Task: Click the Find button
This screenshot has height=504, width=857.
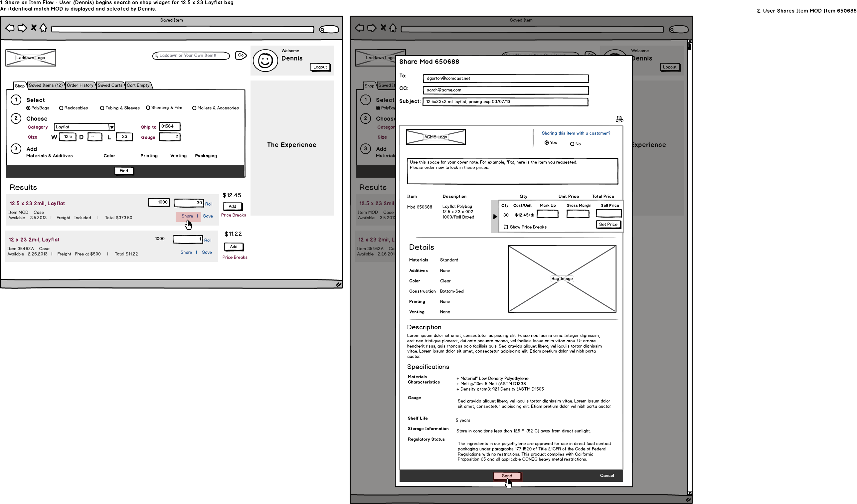Action: (124, 171)
